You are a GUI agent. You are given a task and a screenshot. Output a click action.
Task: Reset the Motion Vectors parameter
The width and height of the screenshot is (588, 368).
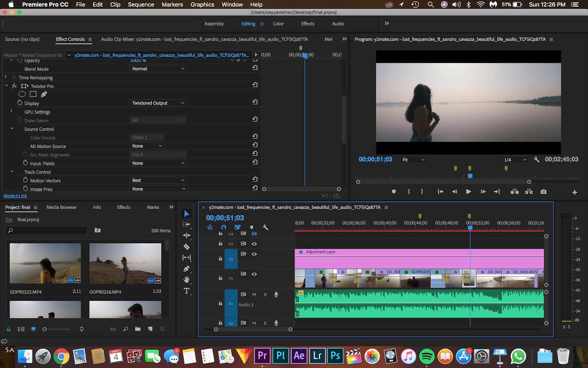click(x=255, y=179)
